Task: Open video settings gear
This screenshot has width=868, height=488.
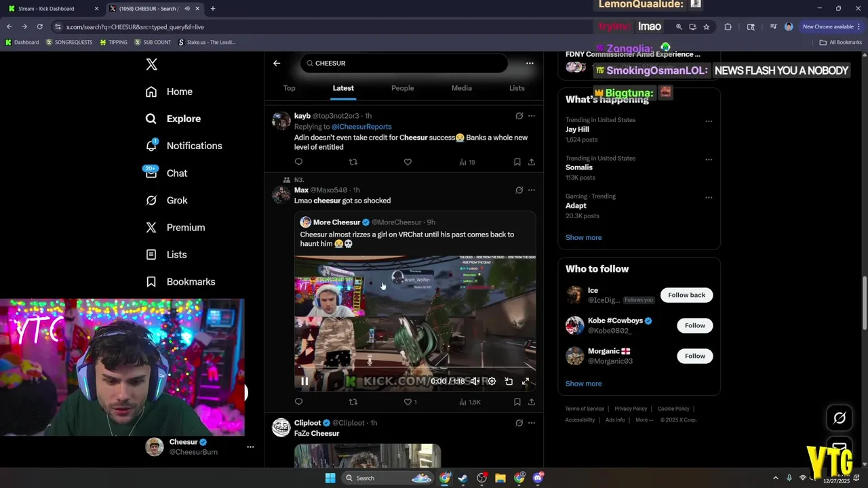Action: pyautogui.click(x=492, y=381)
